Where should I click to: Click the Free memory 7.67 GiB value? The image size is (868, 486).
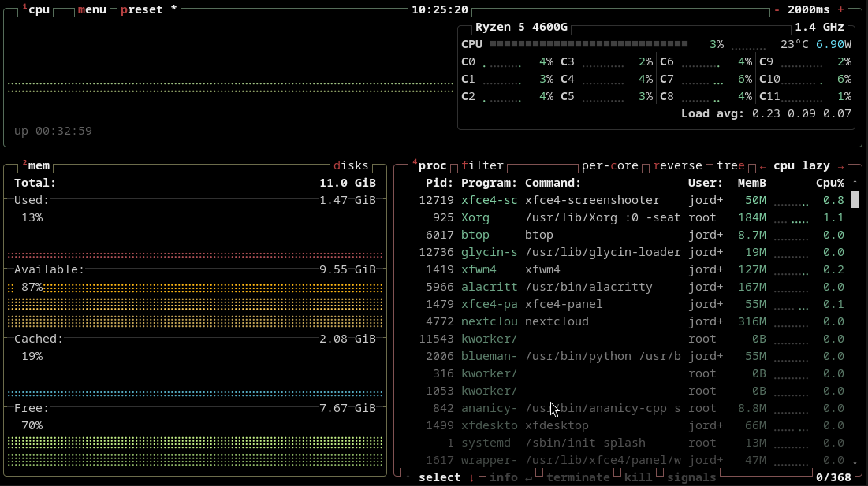[x=348, y=408]
